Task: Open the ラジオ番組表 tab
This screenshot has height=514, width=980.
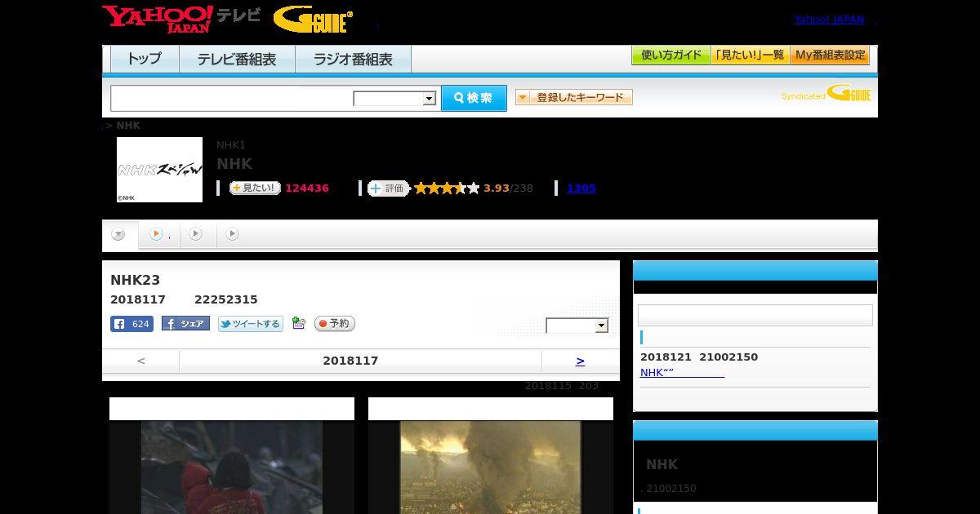Action: tap(354, 59)
